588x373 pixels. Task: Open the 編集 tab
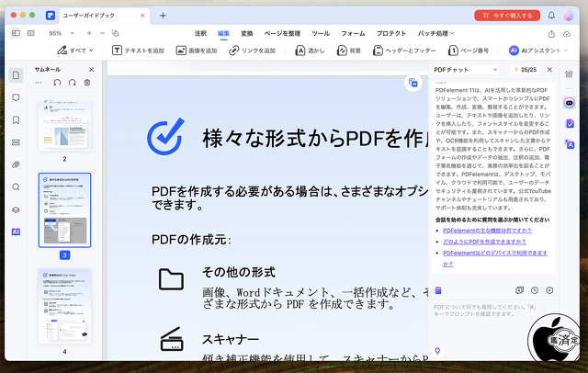(223, 33)
